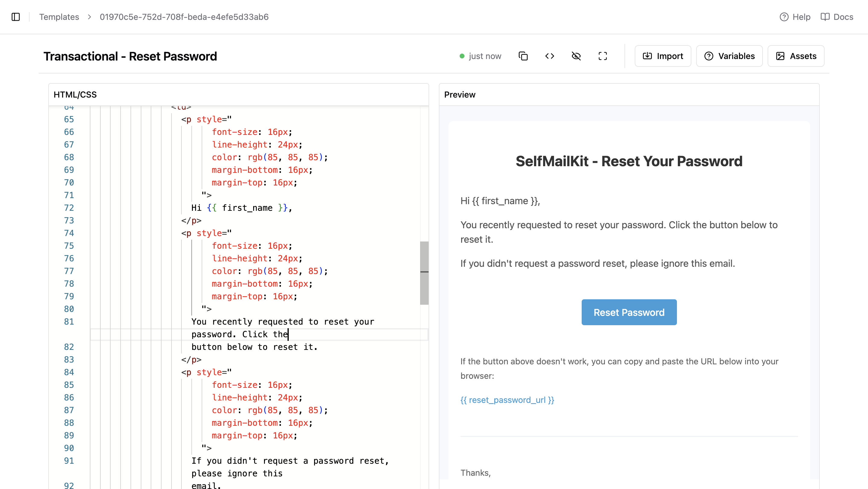Click line number 72 in gutter
This screenshot has height=489, width=868.
tap(69, 208)
